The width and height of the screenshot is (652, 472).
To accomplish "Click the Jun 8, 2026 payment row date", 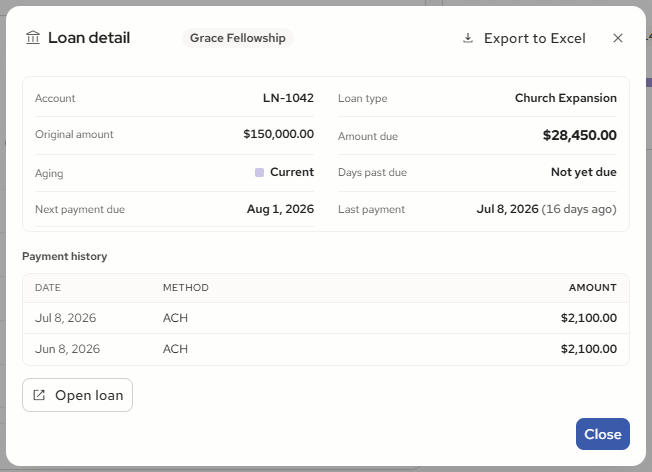I will (67, 349).
